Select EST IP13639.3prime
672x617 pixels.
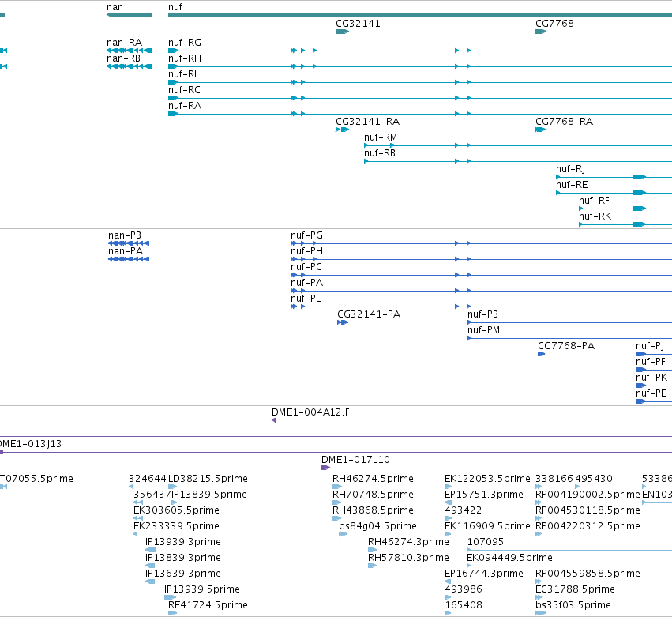click(x=183, y=574)
